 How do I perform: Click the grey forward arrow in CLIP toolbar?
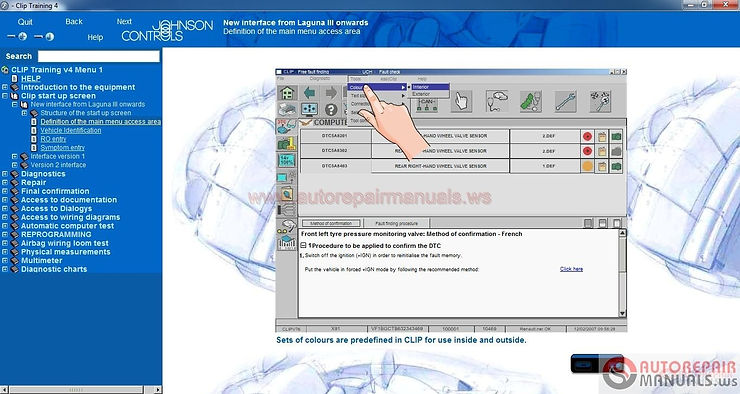(331, 92)
